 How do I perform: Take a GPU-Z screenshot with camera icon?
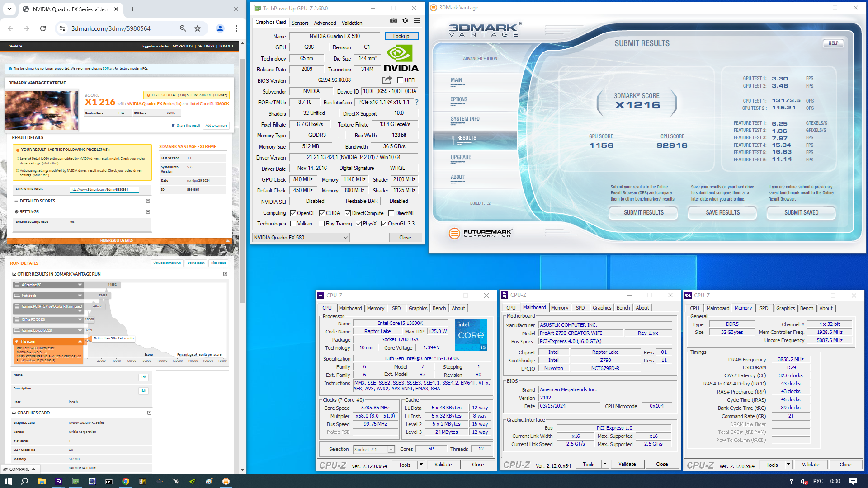click(394, 21)
